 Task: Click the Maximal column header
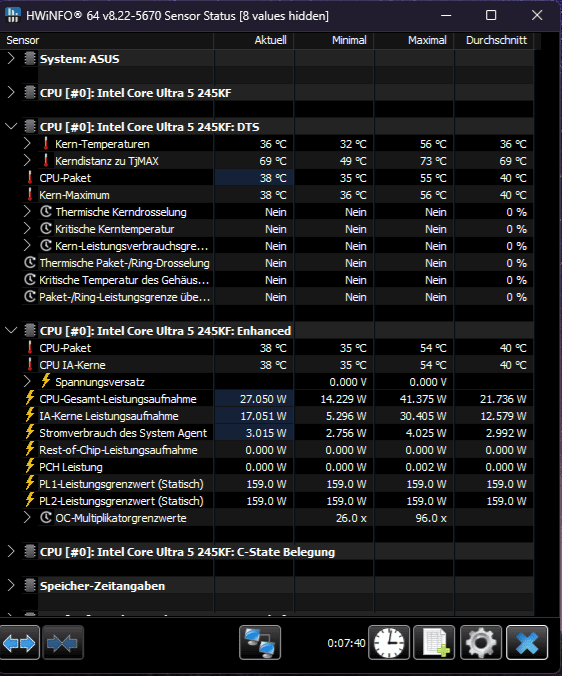(414, 40)
